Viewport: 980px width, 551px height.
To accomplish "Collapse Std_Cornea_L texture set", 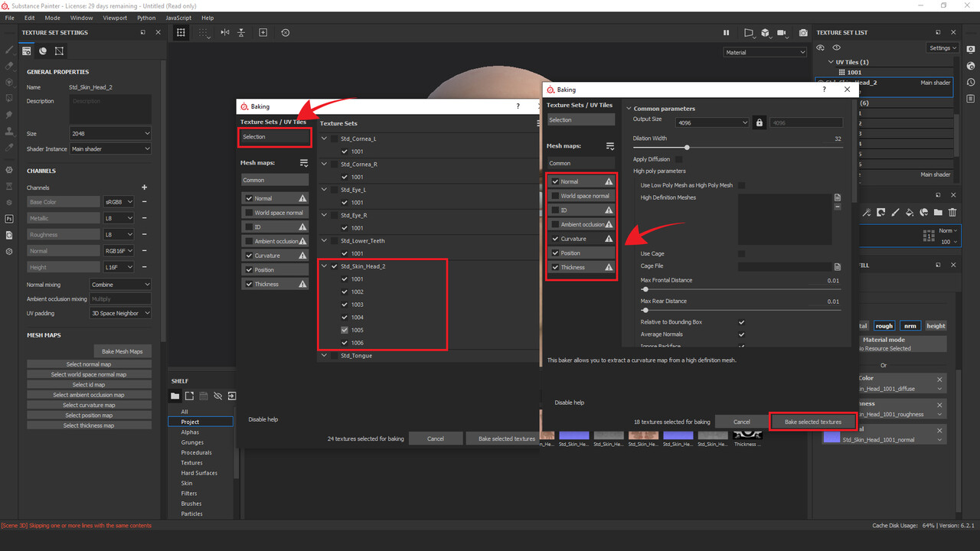I will (324, 139).
